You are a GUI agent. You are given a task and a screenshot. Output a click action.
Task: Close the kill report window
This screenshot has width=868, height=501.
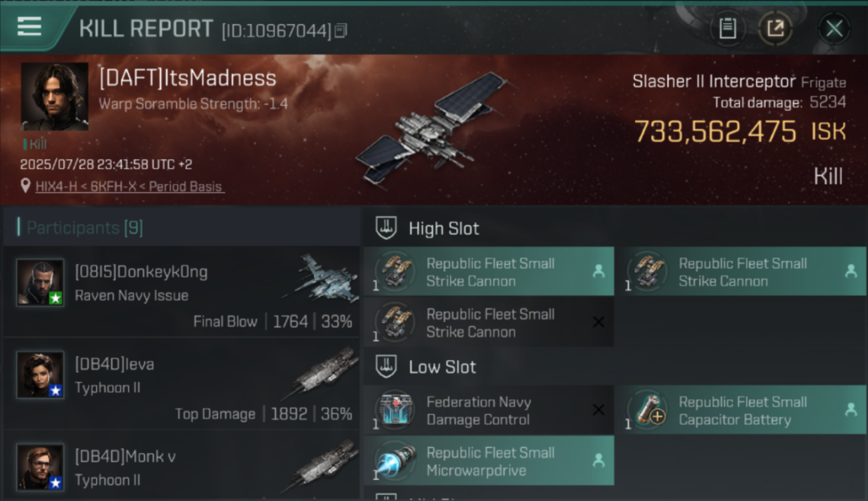point(834,29)
